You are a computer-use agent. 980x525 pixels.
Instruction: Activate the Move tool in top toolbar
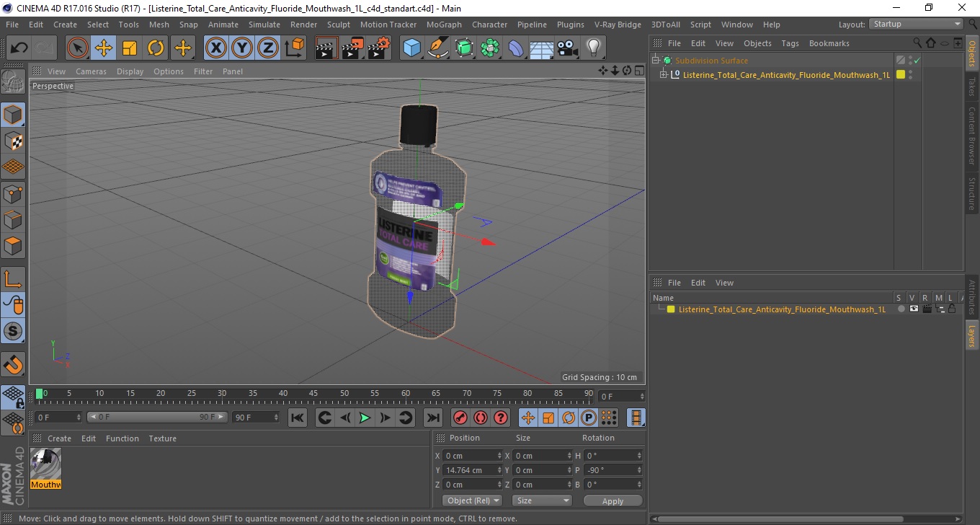[104, 48]
